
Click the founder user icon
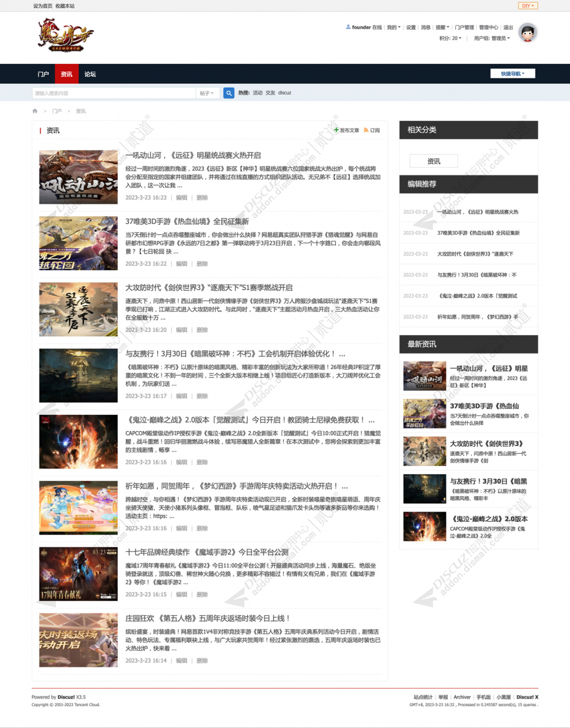click(x=348, y=27)
